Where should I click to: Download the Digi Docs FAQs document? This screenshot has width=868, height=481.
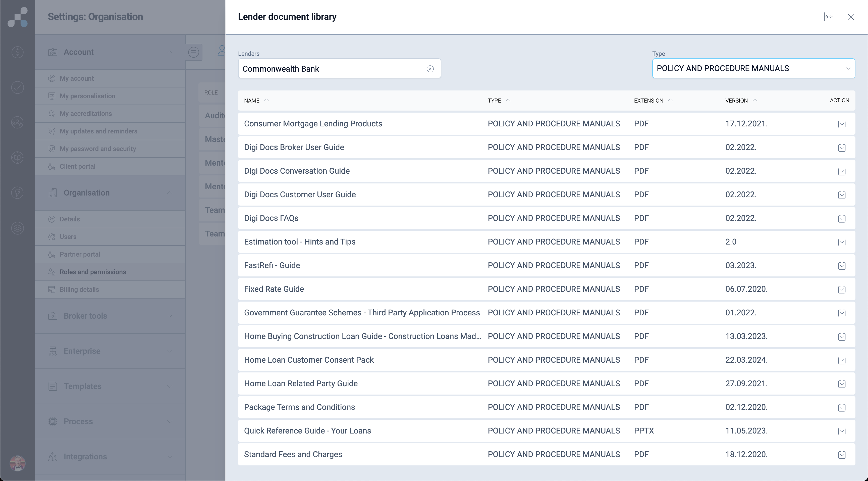click(841, 218)
